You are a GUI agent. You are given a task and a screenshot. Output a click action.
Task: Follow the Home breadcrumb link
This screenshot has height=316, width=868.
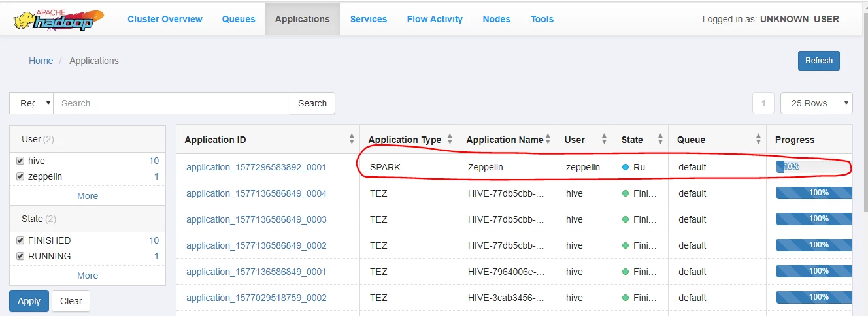41,61
